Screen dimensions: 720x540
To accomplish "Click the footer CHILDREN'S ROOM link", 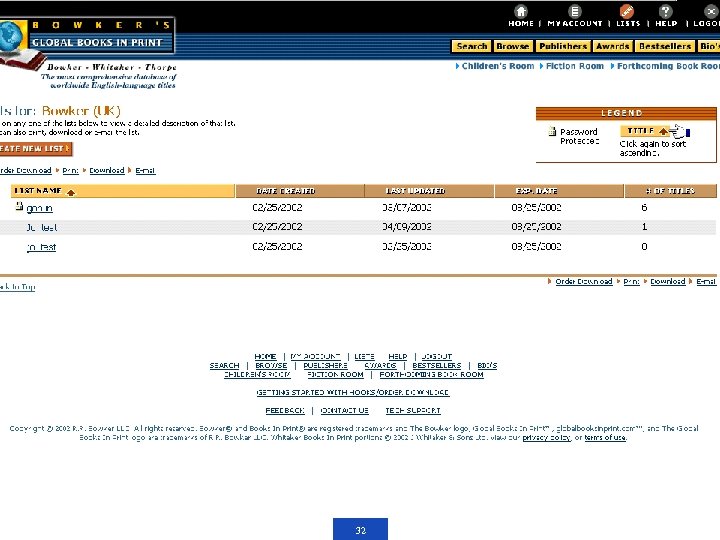I will 257,375.
